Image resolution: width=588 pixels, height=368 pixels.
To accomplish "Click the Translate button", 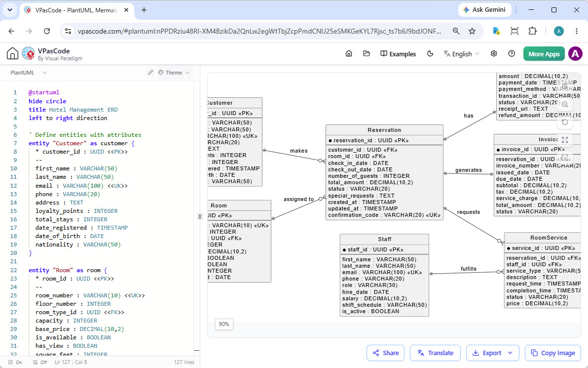I will (435, 353).
